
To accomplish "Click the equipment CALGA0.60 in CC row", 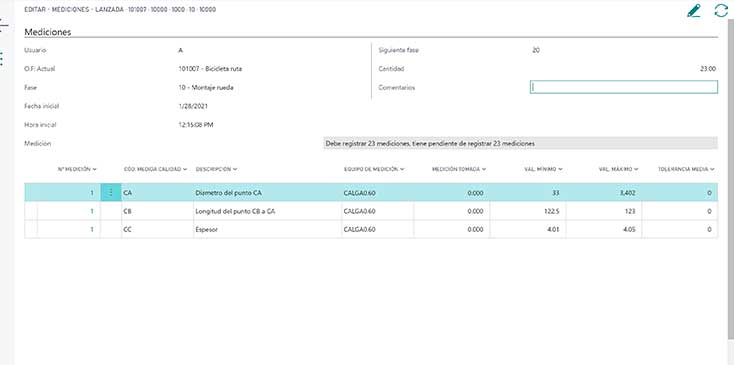I will 378,230.
